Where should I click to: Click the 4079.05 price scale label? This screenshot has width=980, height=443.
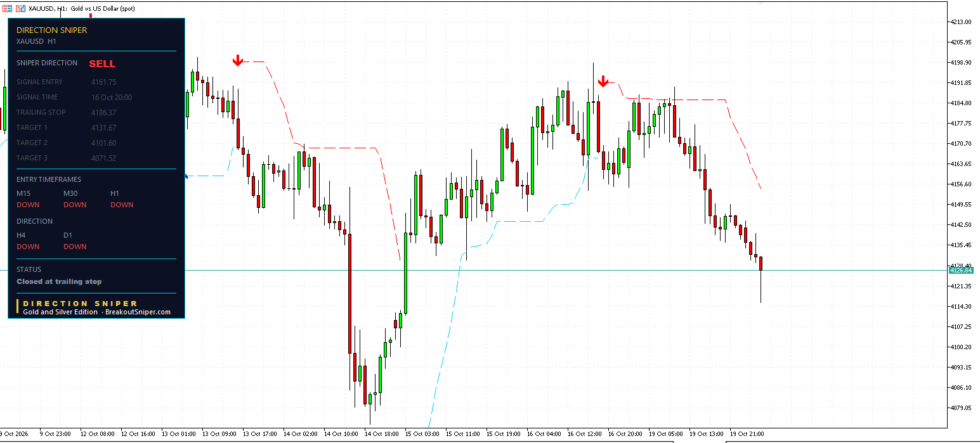(961, 408)
